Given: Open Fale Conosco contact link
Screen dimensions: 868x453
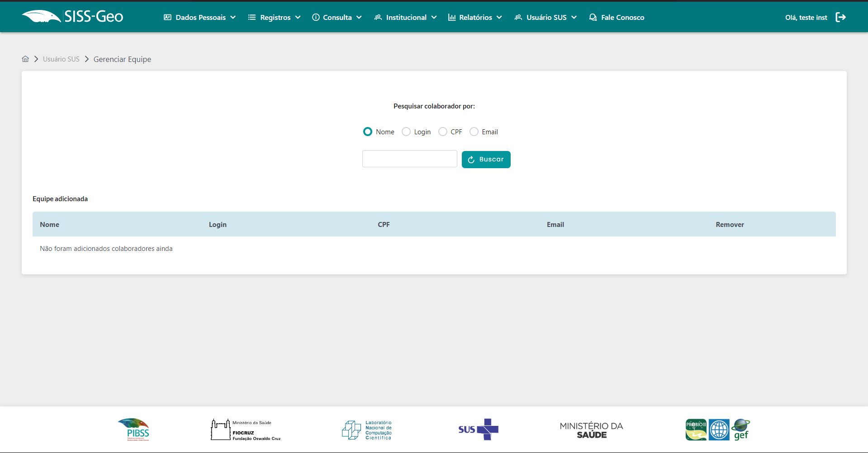Looking at the screenshot, I should 617,17.
